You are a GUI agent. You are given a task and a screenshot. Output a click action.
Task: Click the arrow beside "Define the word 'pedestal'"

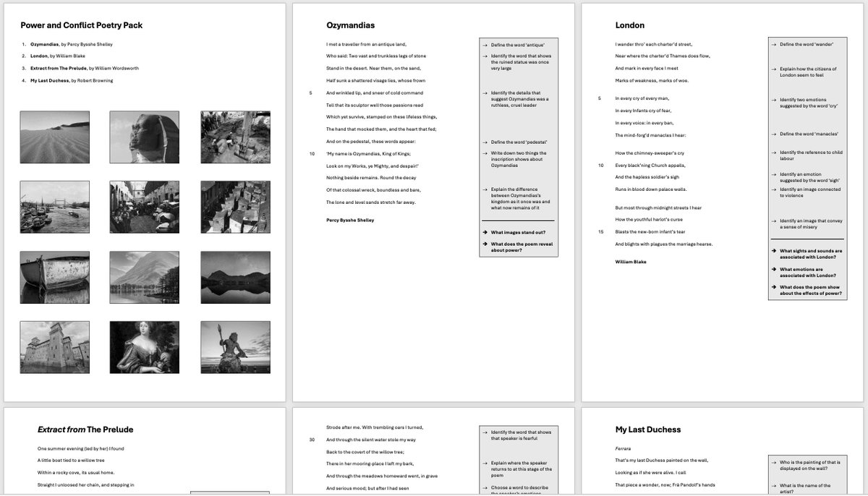click(x=483, y=142)
